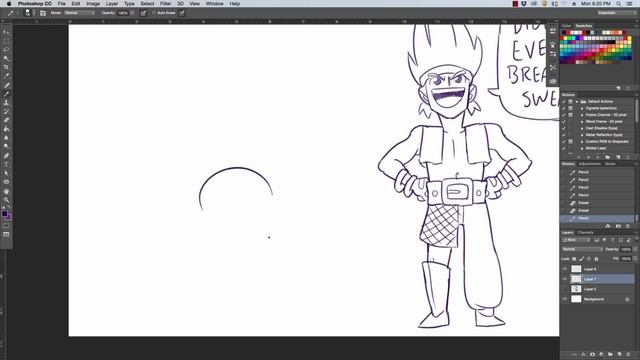Create new group folder icon in Layers

click(610, 354)
